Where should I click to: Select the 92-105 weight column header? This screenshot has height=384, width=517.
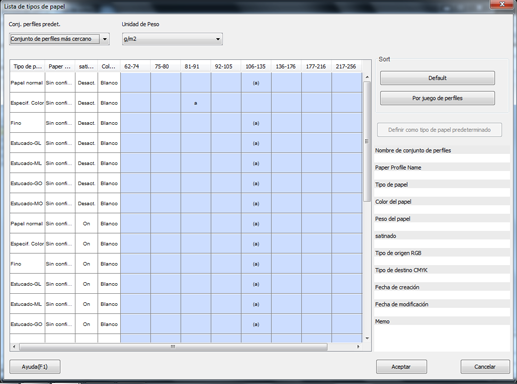226,67
